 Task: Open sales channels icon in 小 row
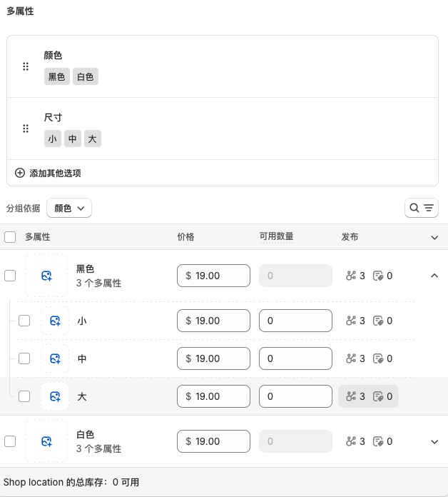coord(351,321)
